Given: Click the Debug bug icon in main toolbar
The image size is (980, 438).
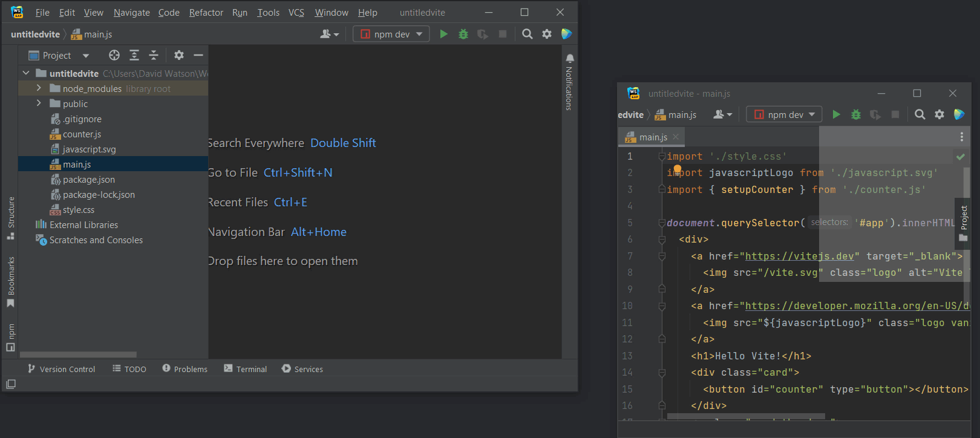Looking at the screenshot, I should coord(463,34).
